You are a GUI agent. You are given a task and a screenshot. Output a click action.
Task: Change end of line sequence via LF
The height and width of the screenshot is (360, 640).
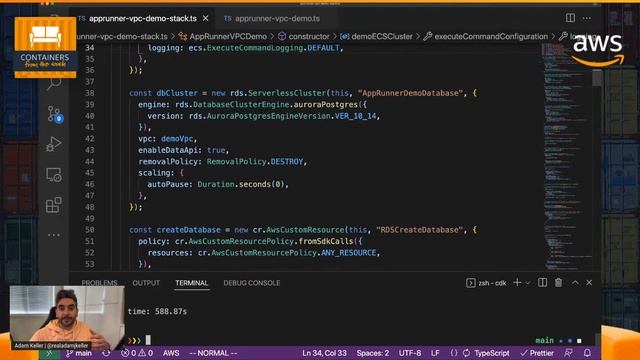[x=435, y=353]
